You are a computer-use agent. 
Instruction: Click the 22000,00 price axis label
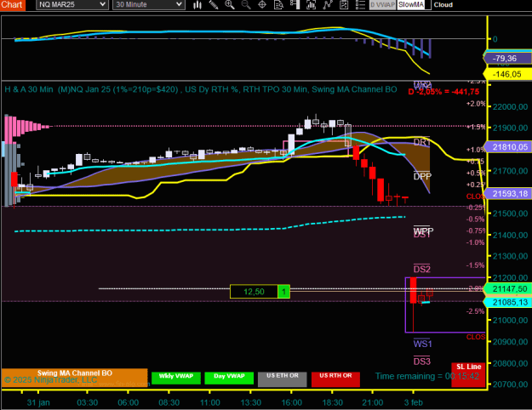(x=510, y=107)
